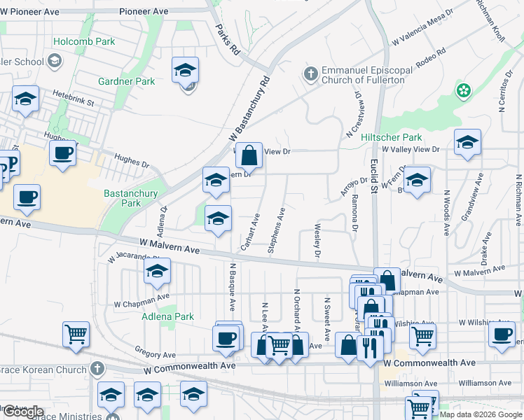Screen dimensions: 524x420
Task: Click the cafe marker at far right near Wilshire
Action: click(502, 335)
